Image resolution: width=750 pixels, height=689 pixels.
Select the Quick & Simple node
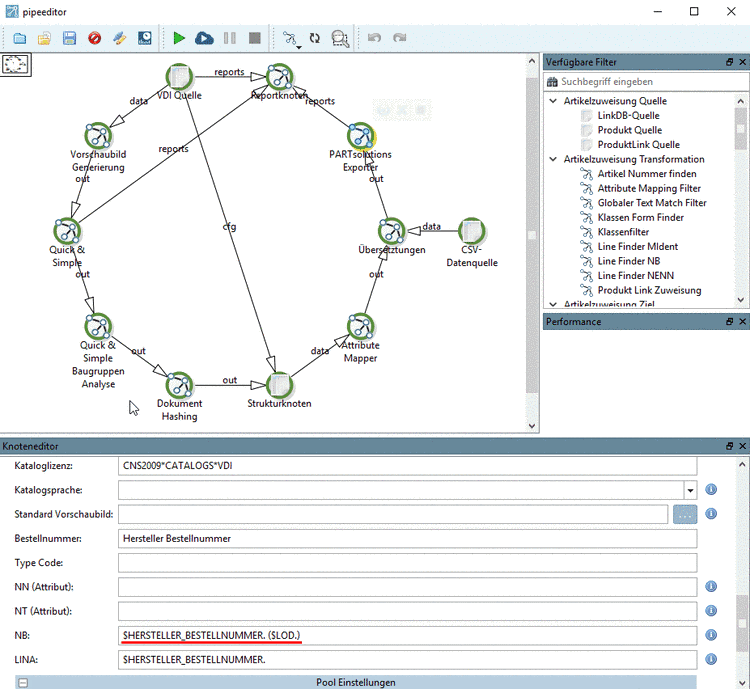click(67, 231)
